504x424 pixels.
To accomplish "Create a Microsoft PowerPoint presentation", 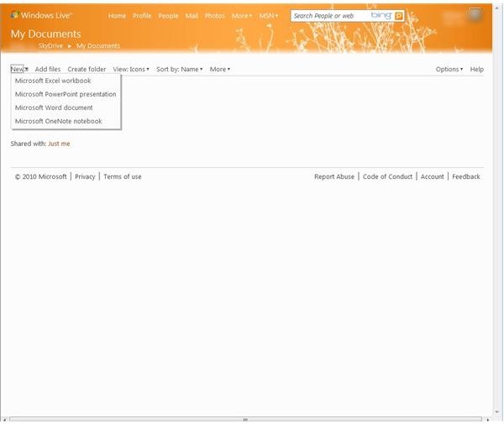I will tap(66, 94).
